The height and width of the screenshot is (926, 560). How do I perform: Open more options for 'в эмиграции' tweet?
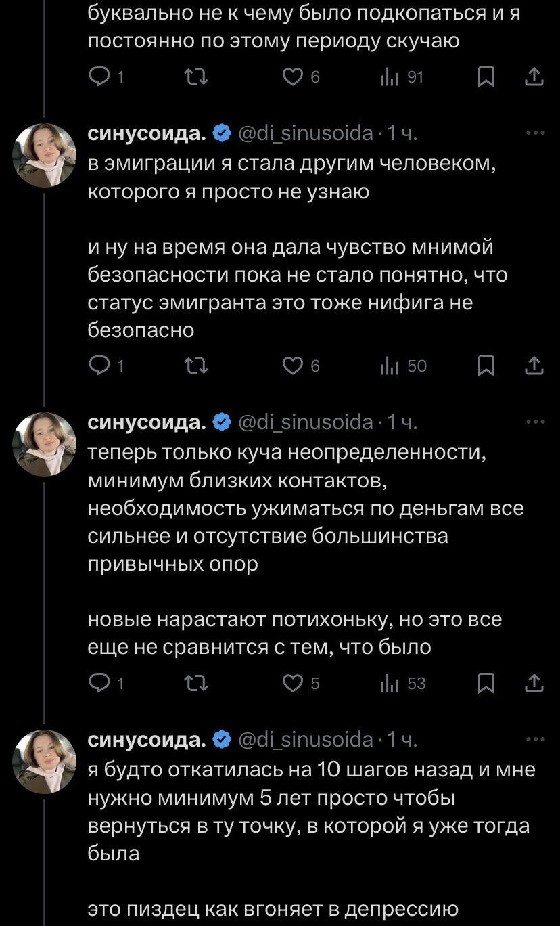coord(535,134)
